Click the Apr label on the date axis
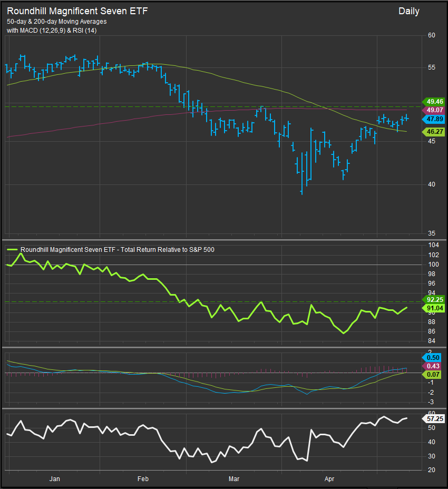This screenshot has height=489, width=448. (x=329, y=478)
